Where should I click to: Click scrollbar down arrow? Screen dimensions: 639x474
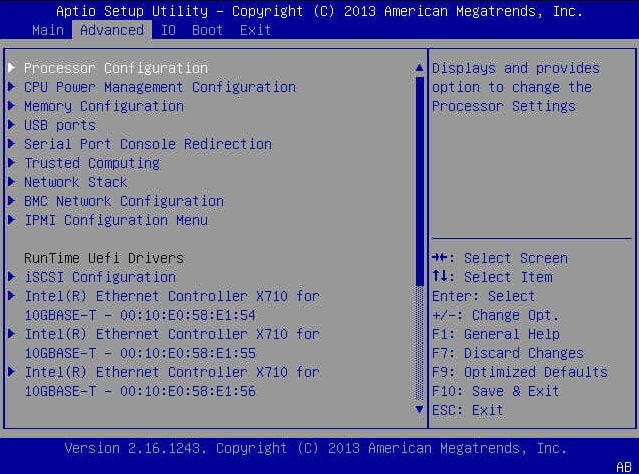pyautogui.click(x=419, y=409)
